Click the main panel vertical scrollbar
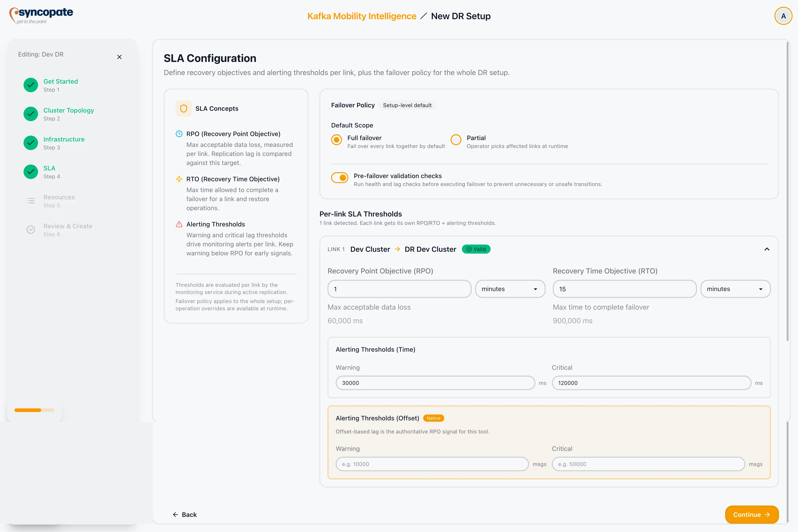Screen dimensions: 798x532 pos(788,192)
